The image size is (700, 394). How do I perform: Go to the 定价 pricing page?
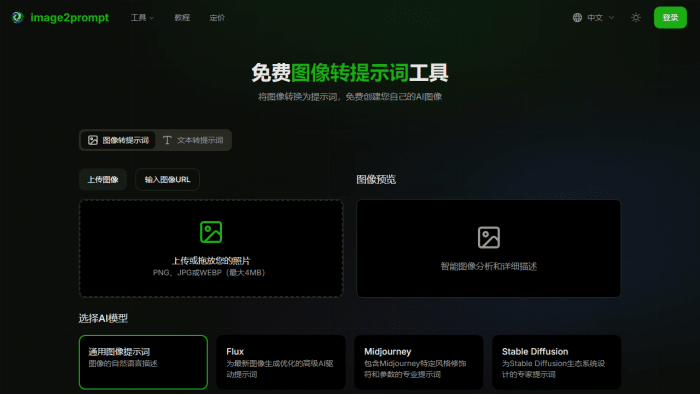pyautogui.click(x=217, y=17)
